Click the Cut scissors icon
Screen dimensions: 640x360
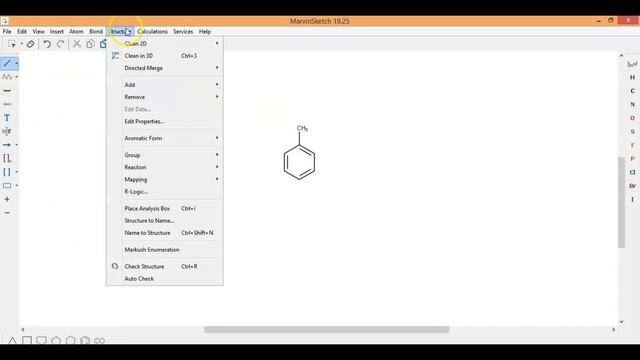(x=77, y=44)
